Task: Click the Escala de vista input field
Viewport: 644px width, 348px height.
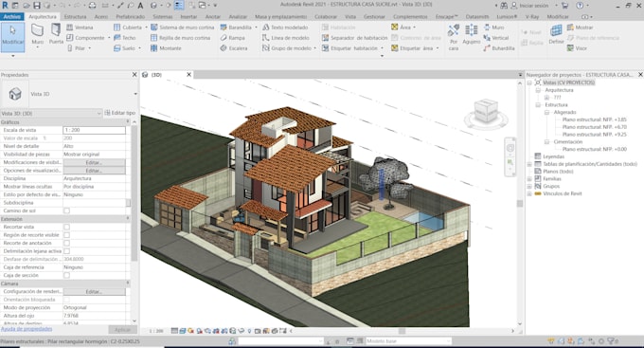Action: point(94,130)
